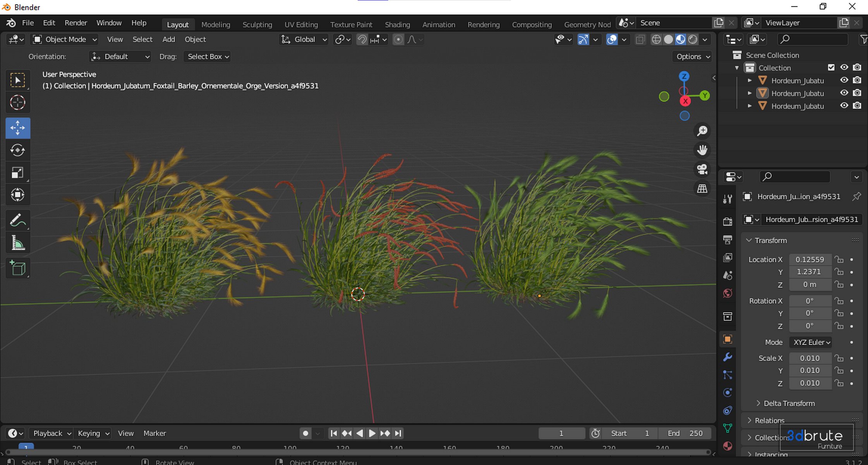The image size is (868, 465).
Task: Pick the Annotate pencil tool
Action: pyautogui.click(x=17, y=220)
